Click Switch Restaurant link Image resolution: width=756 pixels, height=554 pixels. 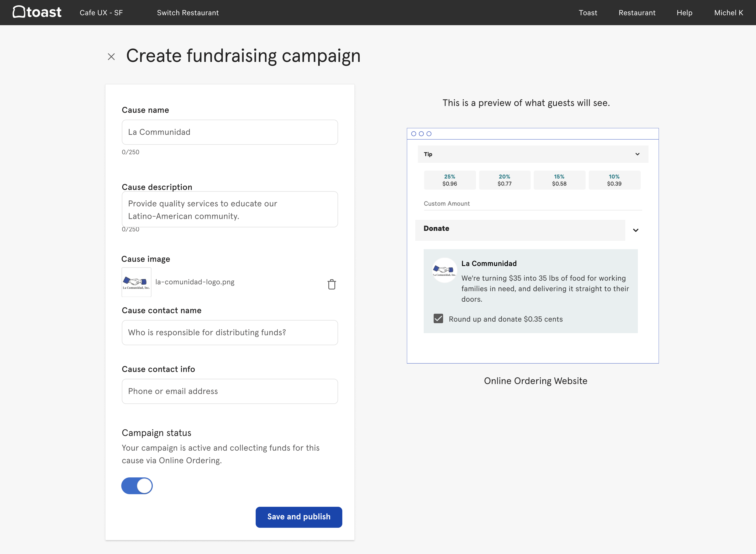[x=188, y=13]
